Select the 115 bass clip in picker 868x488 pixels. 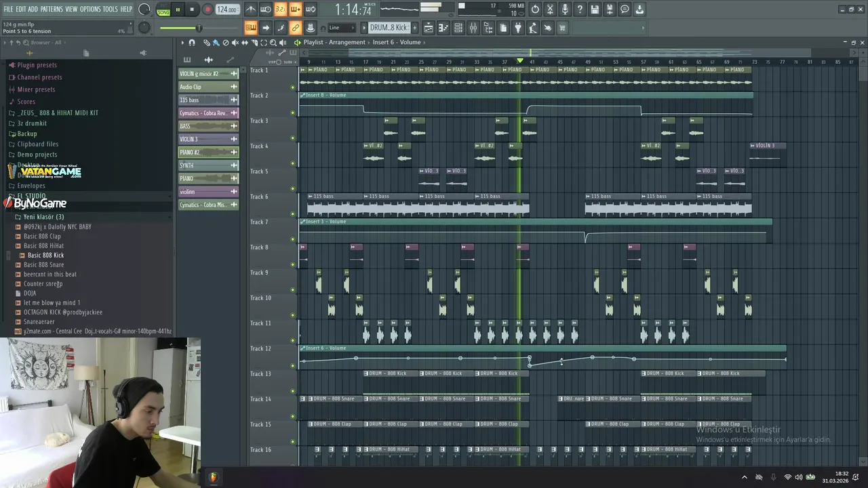208,100
